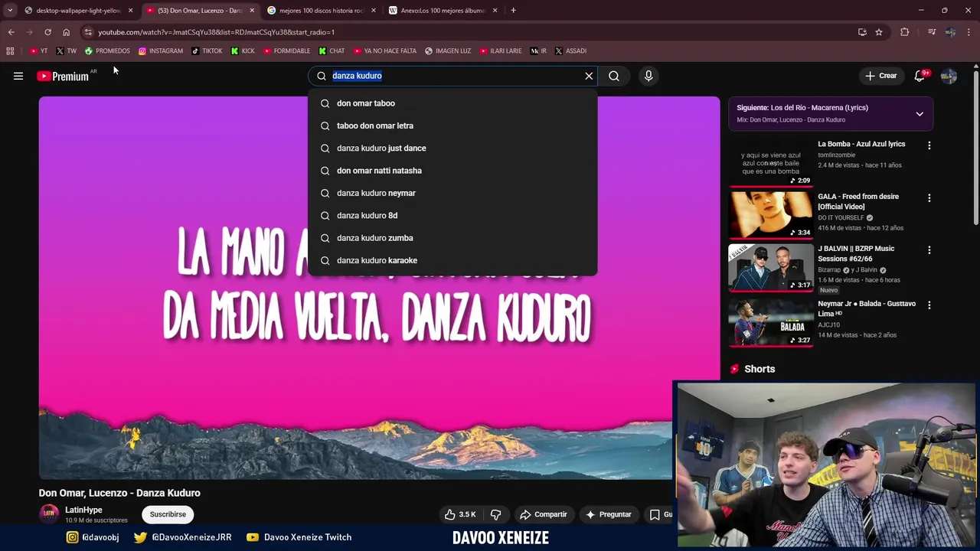Open the La Bomba - Azul Azul lyrics title
Screen dimensions: 980x551
[x=861, y=144]
